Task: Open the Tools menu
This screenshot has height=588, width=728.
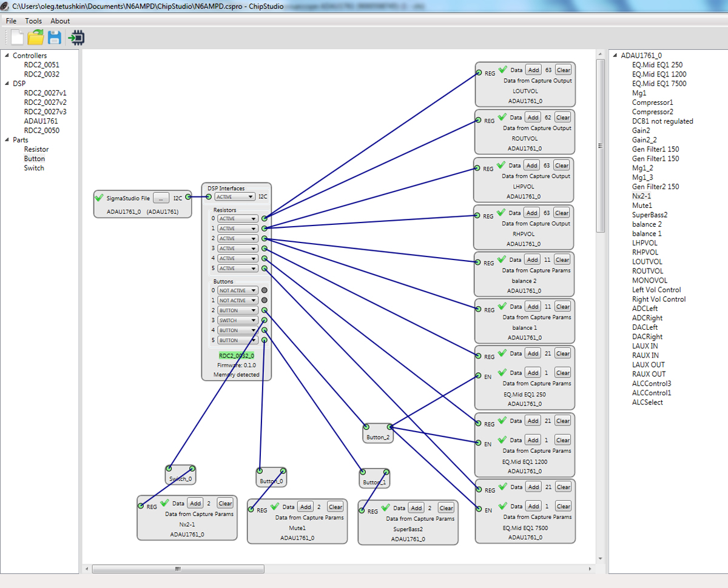Action: coord(33,21)
